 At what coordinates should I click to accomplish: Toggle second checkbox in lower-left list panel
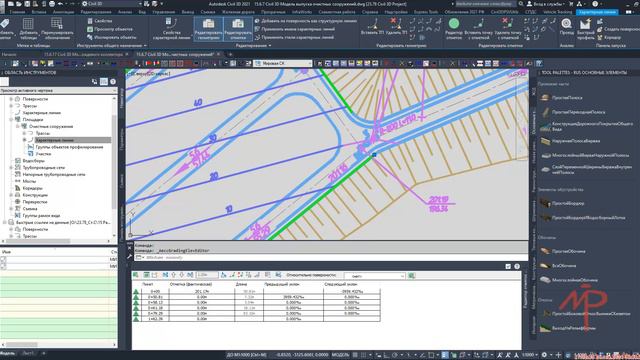click(x=4, y=266)
